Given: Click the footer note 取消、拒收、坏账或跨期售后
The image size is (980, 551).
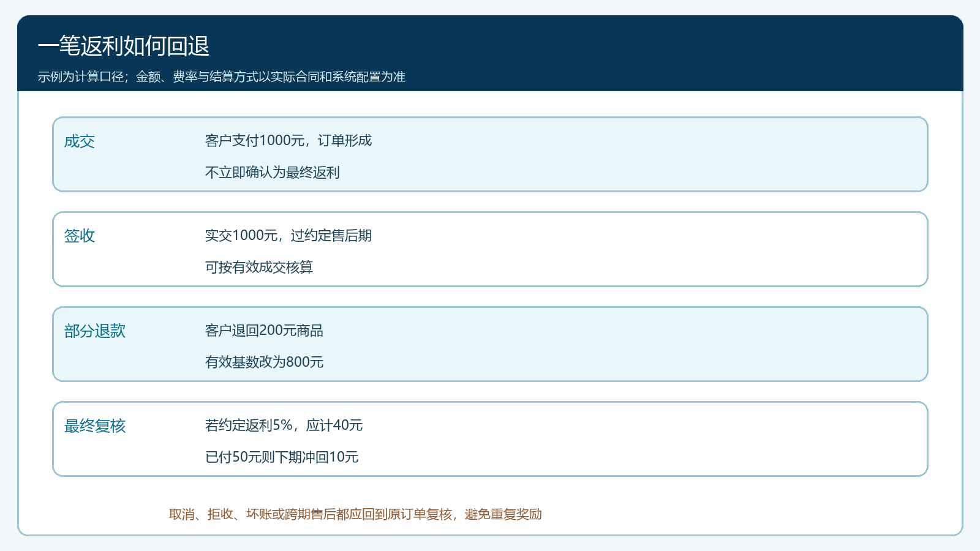Looking at the screenshot, I should [356, 514].
